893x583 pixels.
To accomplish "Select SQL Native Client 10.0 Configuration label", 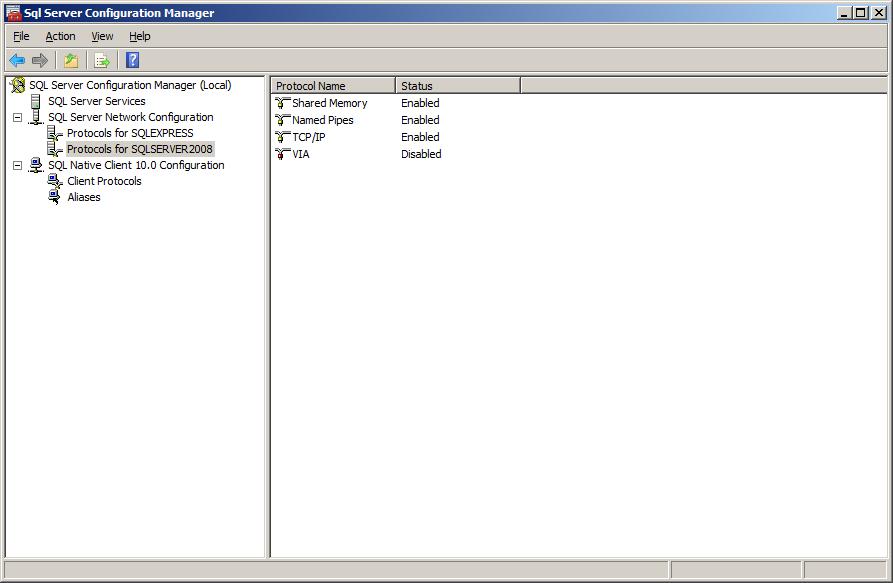I will [x=136, y=165].
